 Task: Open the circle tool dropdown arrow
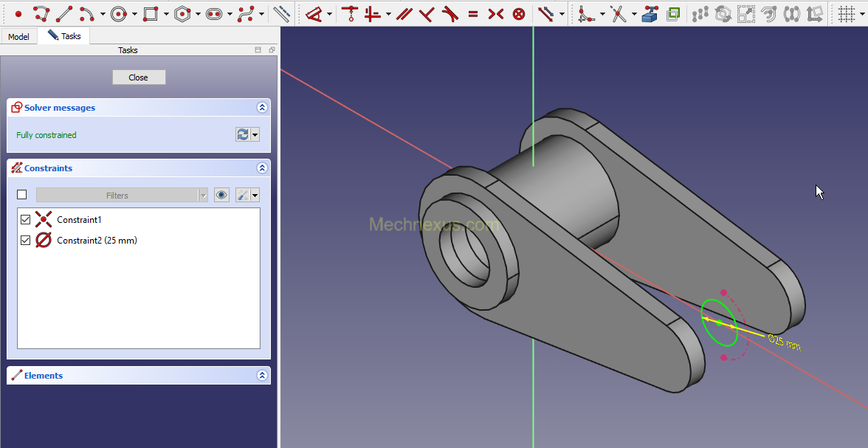point(134,14)
